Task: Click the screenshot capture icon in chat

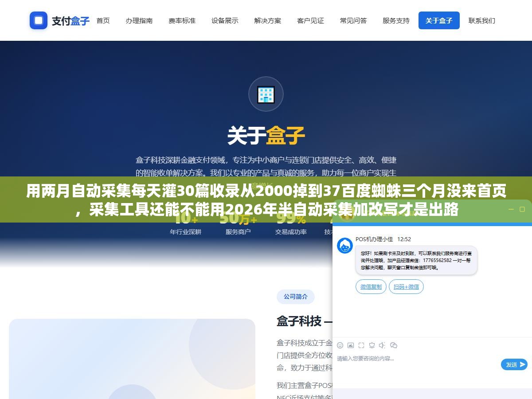Action: (x=361, y=345)
